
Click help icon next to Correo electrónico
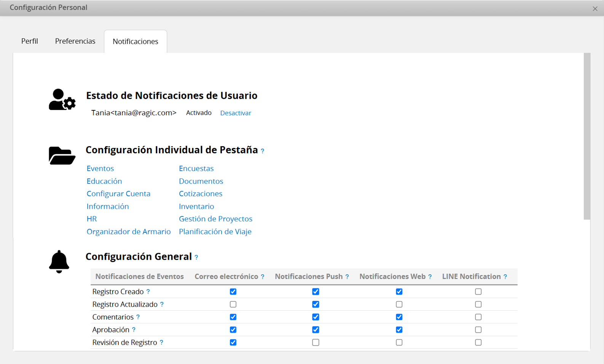(x=263, y=277)
